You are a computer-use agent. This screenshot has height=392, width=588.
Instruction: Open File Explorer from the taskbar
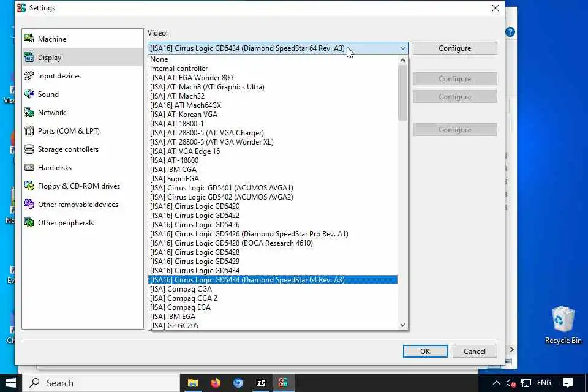(193, 383)
